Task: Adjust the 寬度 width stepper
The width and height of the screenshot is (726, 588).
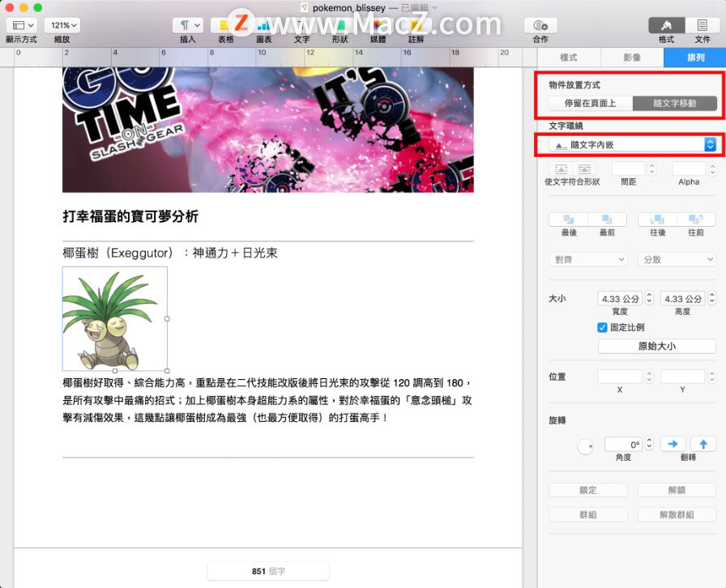Action: tap(649, 299)
